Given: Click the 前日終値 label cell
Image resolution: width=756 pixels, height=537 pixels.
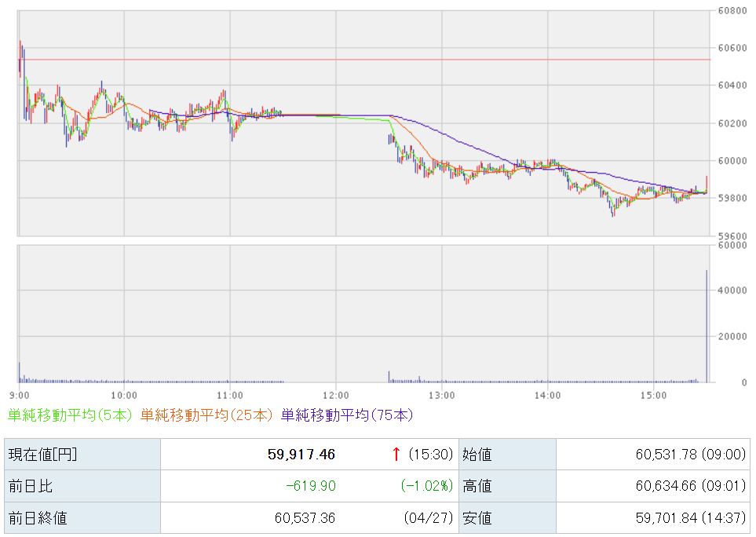Looking at the screenshot, I should (x=82, y=518).
